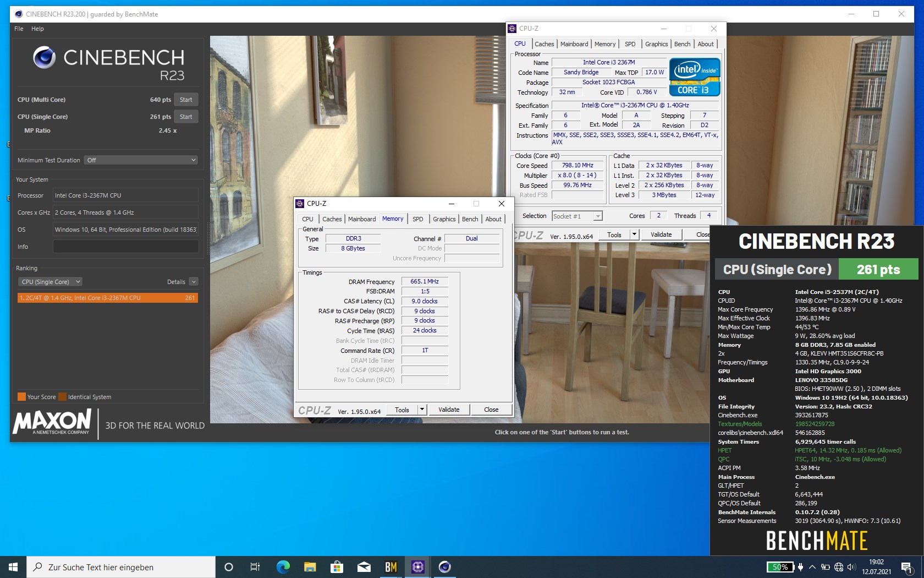Start the CPU (Multi Core) test
The height and width of the screenshot is (578, 924).
coord(186,100)
